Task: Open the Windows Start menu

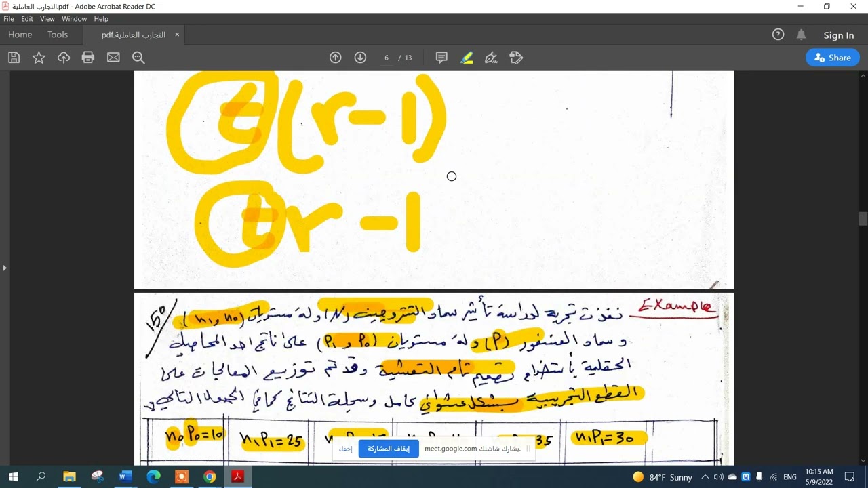Action: (13, 477)
